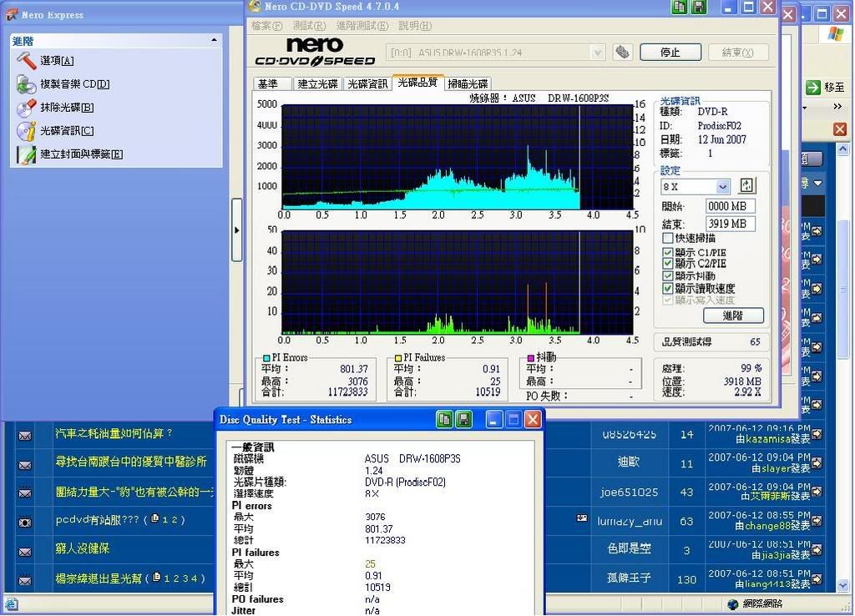The width and height of the screenshot is (855, 616).
Task: Switch to the 建立光碟 tab
Action: (318, 84)
